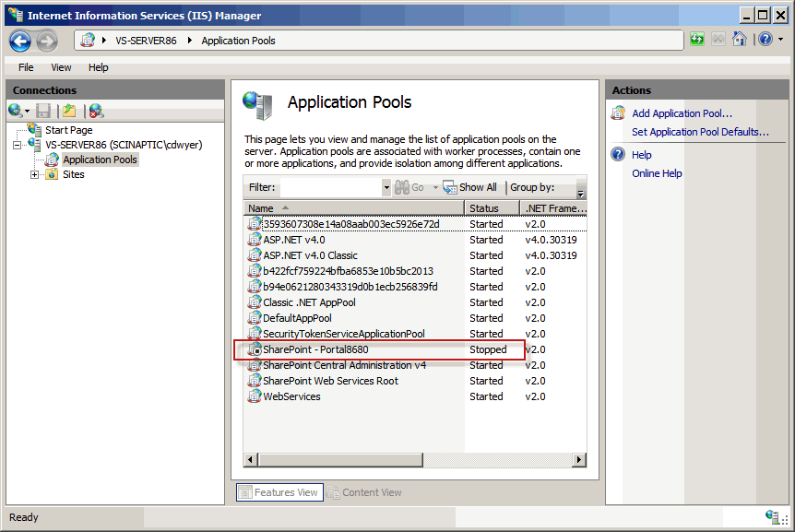Open the Filter dropdown arrow
Image resolution: width=795 pixels, height=532 pixels.
(x=386, y=187)
